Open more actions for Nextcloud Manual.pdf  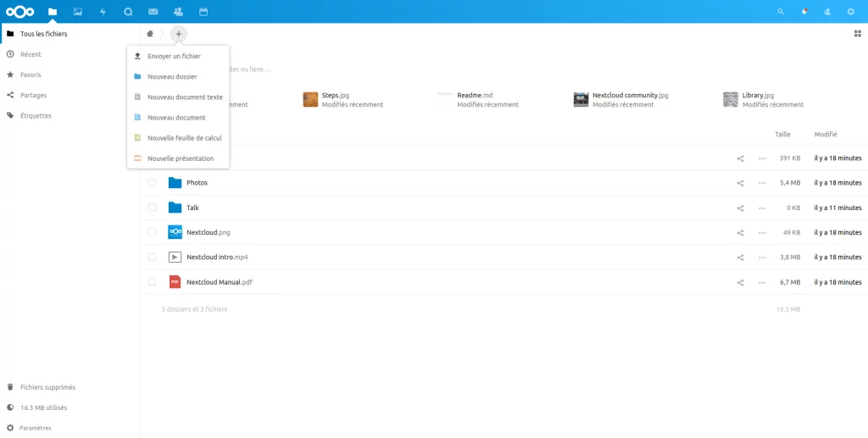(762, 283)
